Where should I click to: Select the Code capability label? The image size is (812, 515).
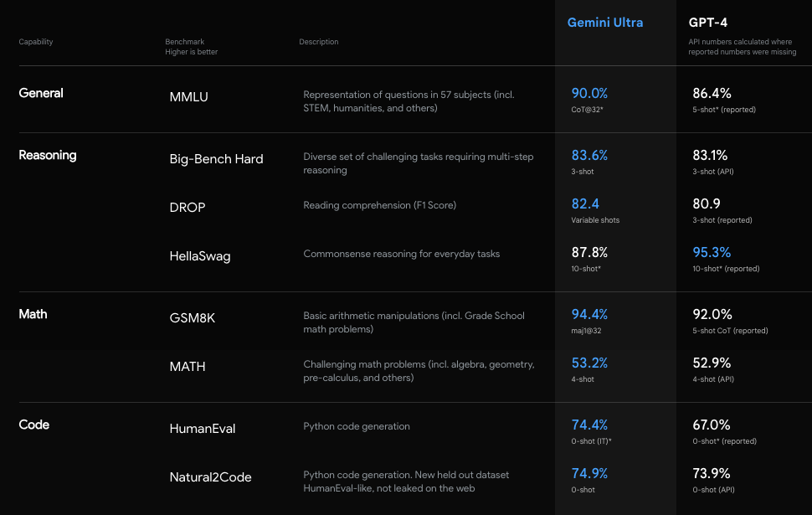tap(34, 425)
